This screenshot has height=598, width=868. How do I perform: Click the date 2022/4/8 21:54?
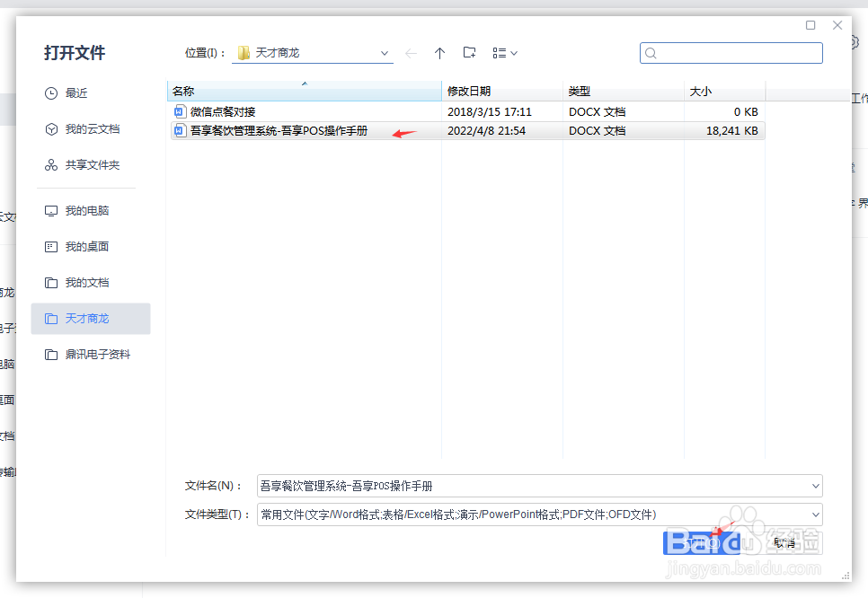click(486, 130)
